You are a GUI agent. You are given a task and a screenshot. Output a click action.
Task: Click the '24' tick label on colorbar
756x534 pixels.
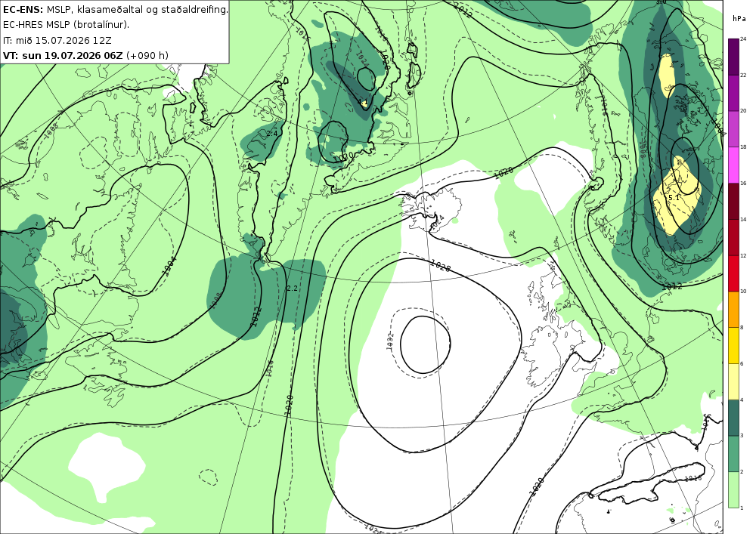point(743,39)
